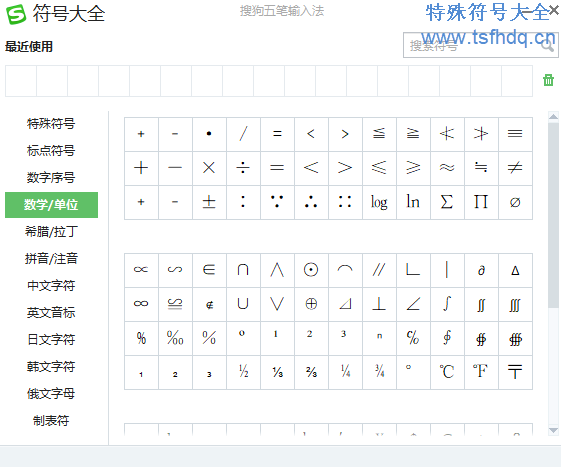The image size is (561, 467).
Task: Insert the identical-to symbol ≡
Action: pyautogui.click(x=515, y=134)
